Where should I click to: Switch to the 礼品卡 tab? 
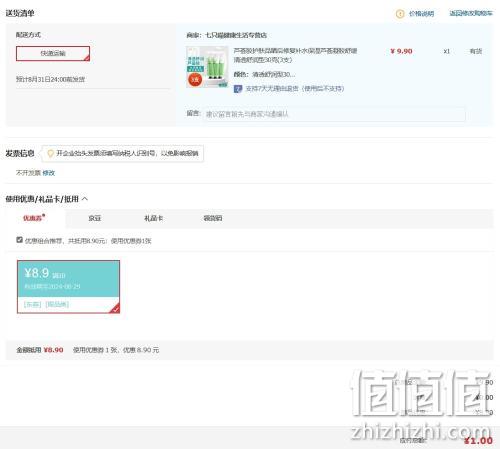[153, 218]
